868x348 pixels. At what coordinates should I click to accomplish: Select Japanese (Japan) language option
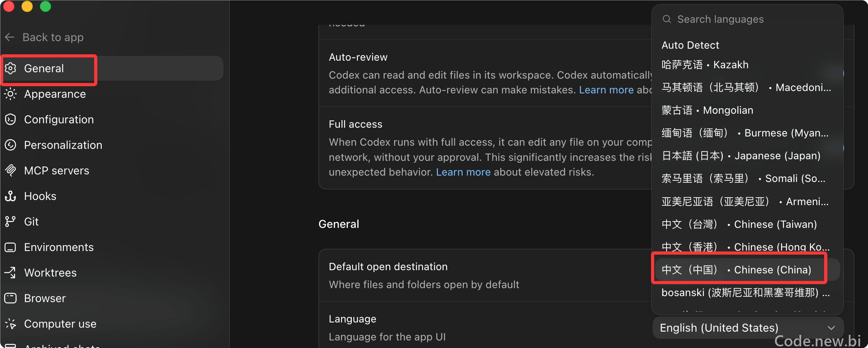point(747,156)
